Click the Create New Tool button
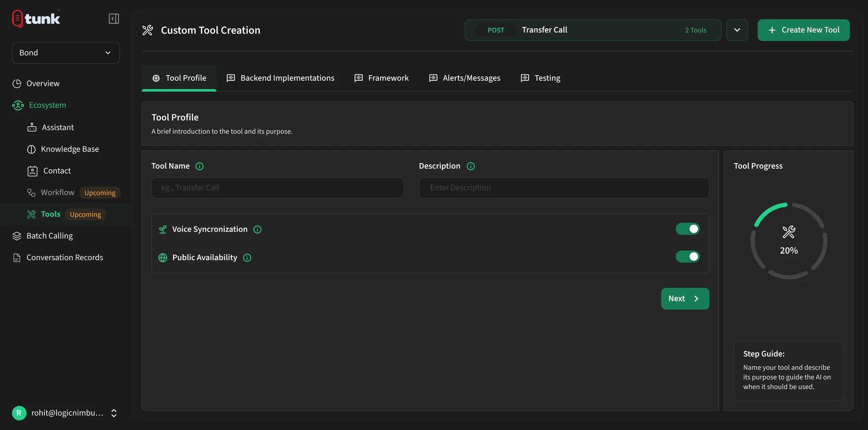 [x=803, y=30]
